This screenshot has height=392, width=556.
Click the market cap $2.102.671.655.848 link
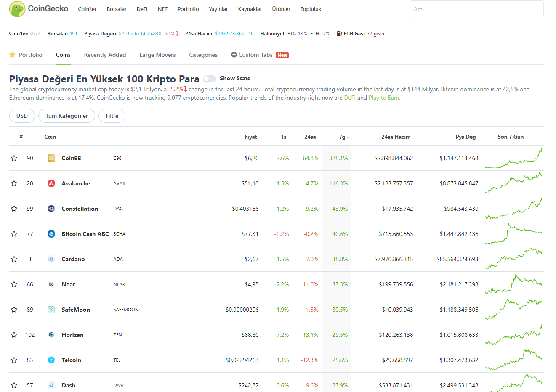pos(140,34)
